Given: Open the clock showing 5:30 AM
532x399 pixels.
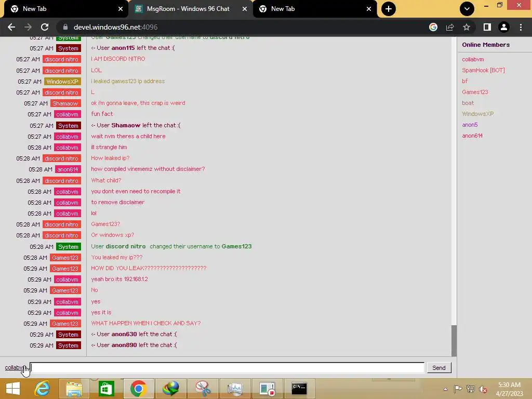Looking at the screenshot, I should pyautogui.click(x=509, y=389).
